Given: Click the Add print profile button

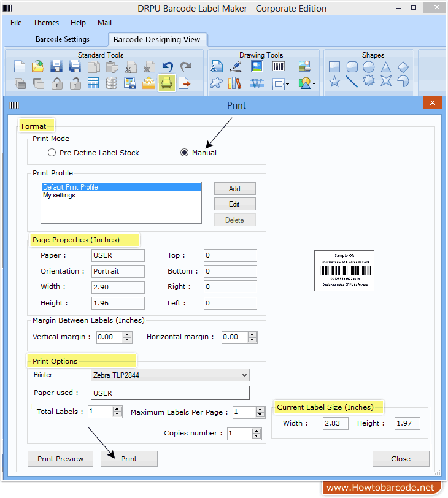Looking at the screenshot, I should click(x=235, y=189).
